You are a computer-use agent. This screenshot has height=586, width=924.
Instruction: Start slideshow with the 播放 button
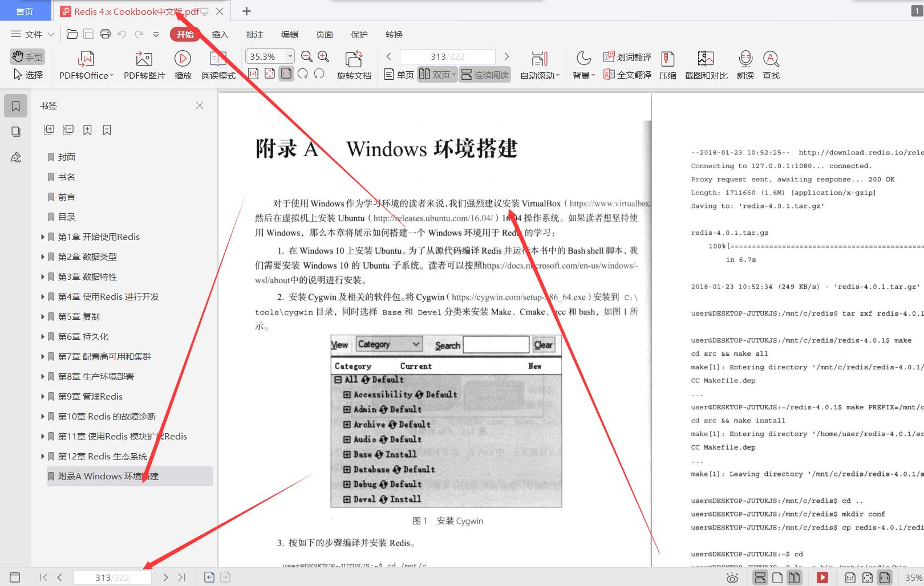(x=183, y=66)
